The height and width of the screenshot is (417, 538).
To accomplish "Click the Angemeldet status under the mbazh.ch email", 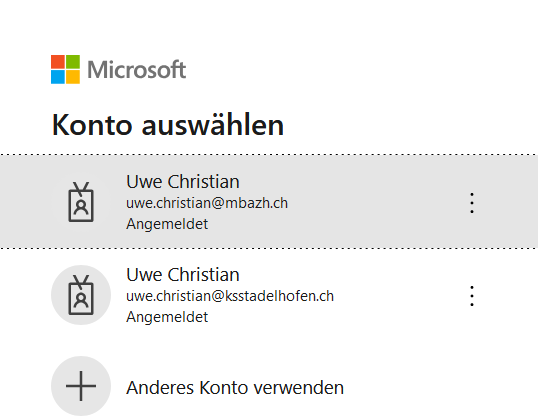I will pyautogui.click(x=167, y=224).
